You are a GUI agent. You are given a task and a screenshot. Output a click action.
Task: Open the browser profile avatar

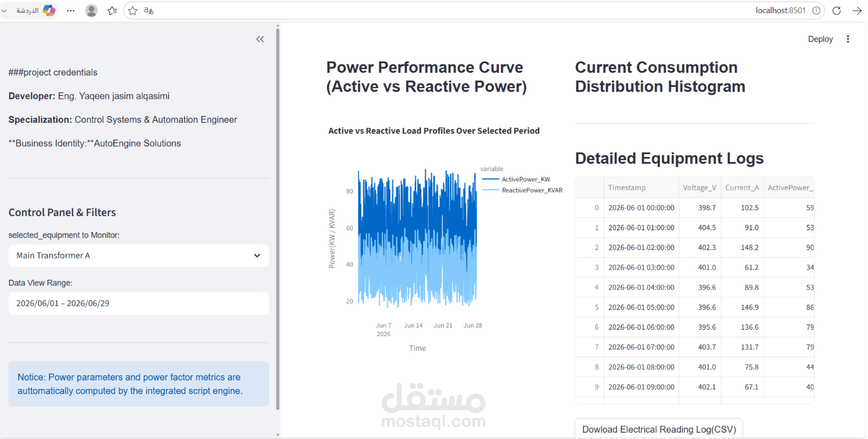click(x=91, y=10)
